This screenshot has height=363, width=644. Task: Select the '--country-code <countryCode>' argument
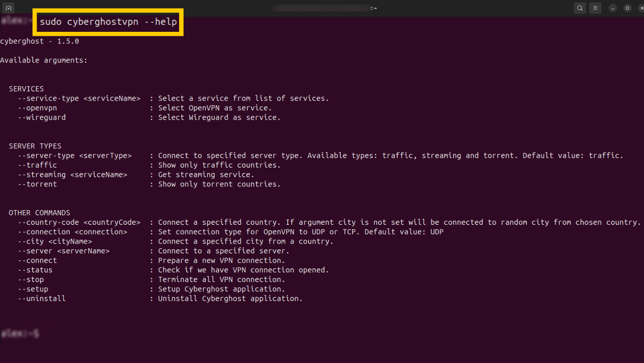pyautogui.click(x=79, y=222)
